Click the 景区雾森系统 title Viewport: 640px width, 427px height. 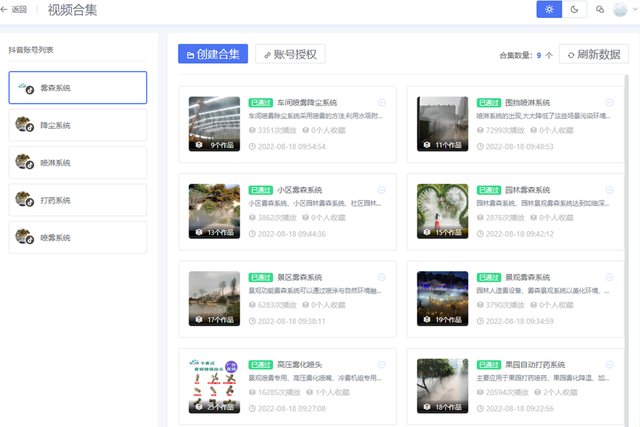pos(300,277)
